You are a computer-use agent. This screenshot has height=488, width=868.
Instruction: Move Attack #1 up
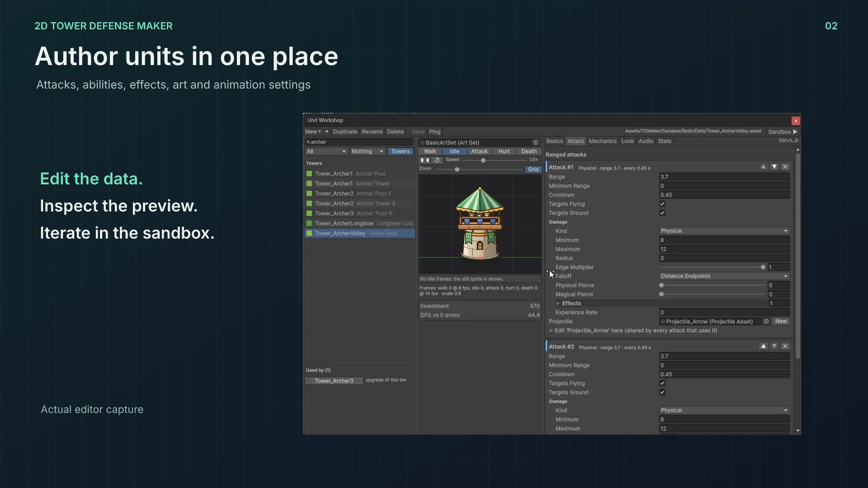(x=764, y=167)
